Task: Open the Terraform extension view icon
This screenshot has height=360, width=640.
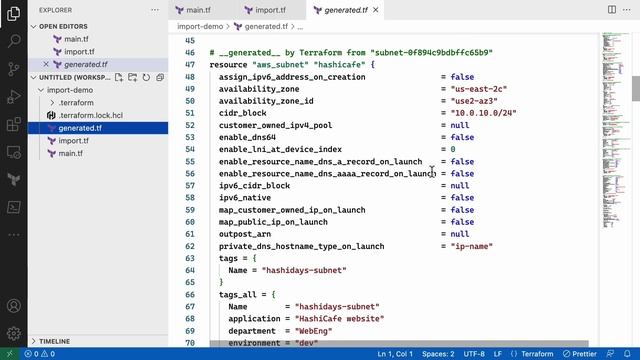Action: tap(13, 180)
